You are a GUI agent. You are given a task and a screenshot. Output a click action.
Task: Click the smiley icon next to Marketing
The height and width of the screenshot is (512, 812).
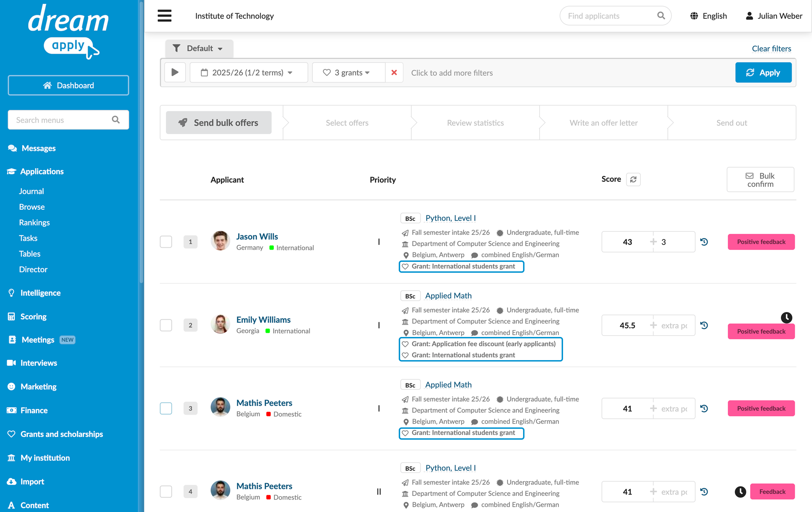pos(11,386)
